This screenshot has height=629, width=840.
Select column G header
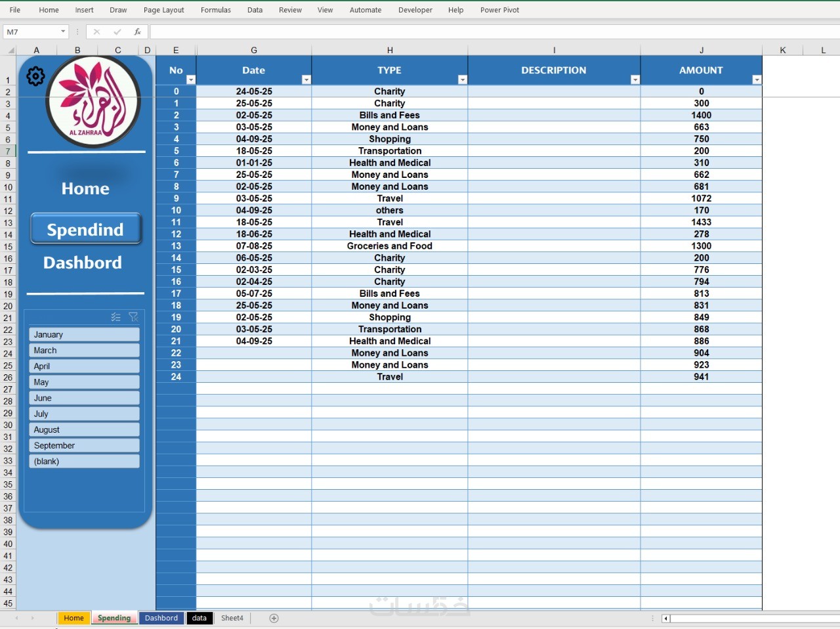tap(254, 50)
